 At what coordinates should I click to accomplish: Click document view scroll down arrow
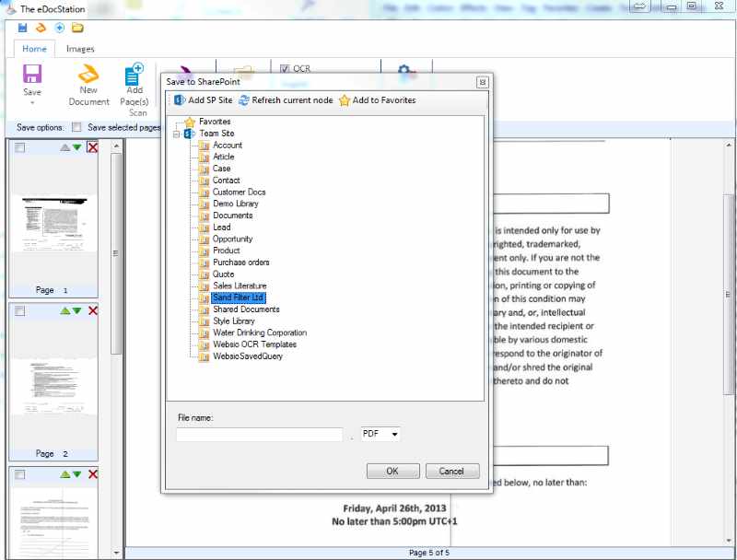[728, 541]
